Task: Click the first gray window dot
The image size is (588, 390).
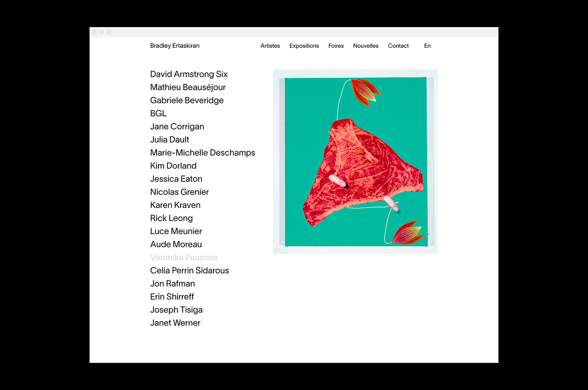Action: 94,32
